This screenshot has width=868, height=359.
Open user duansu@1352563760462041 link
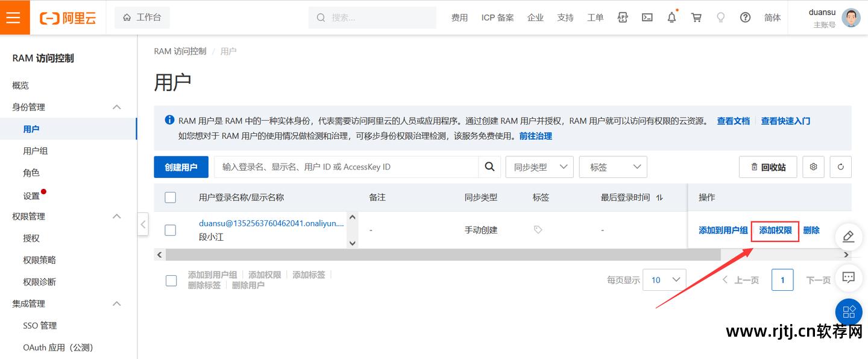click(271, 223)
